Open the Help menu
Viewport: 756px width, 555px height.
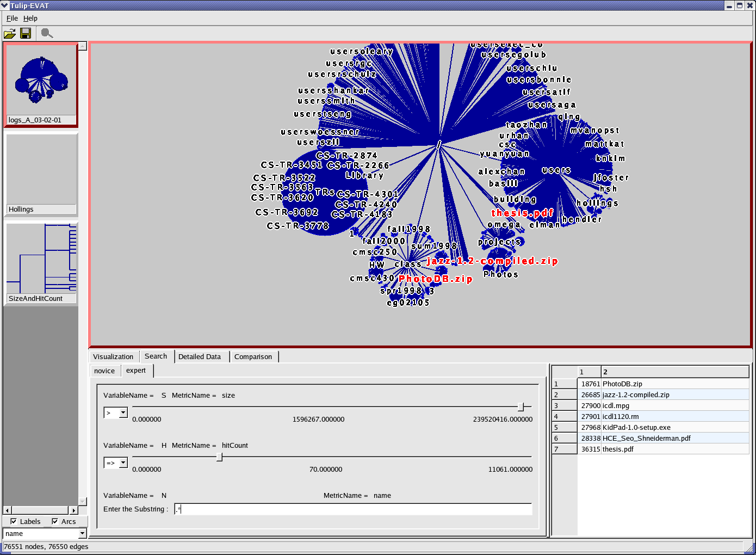click(30, 18)
